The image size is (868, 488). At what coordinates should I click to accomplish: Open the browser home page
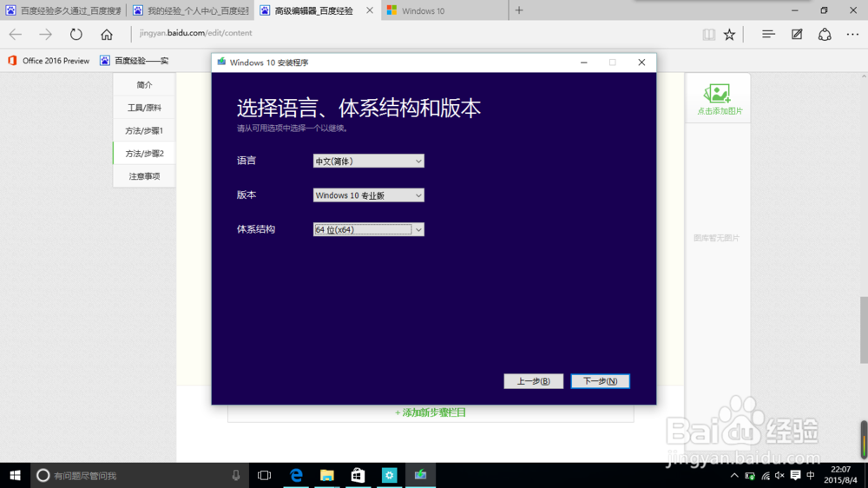(106, 35)
